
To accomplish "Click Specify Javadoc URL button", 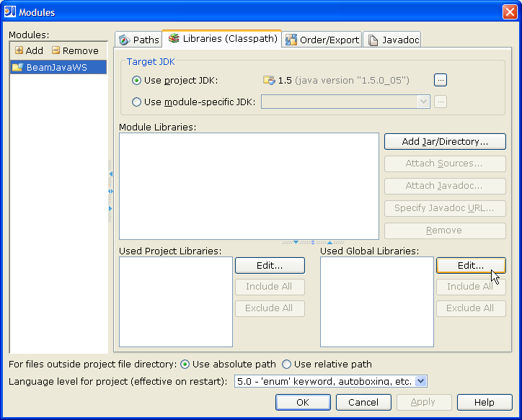I will (x=445, y=208).
